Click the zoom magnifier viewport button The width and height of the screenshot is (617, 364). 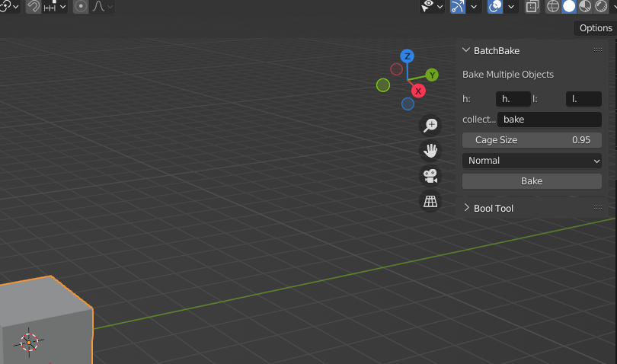(430, 126)
